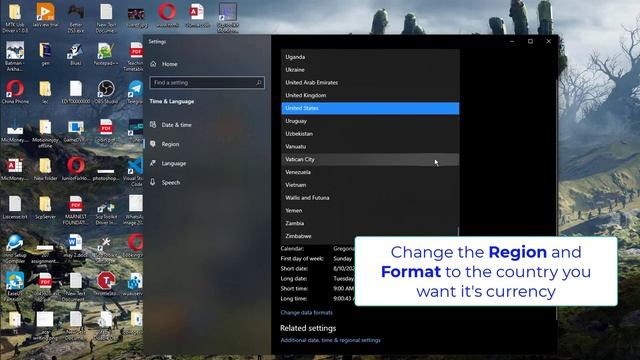The height and width of the screenshot is (360, 640).
Task: Open may 2.docx Word document
Action: [76, 246]
